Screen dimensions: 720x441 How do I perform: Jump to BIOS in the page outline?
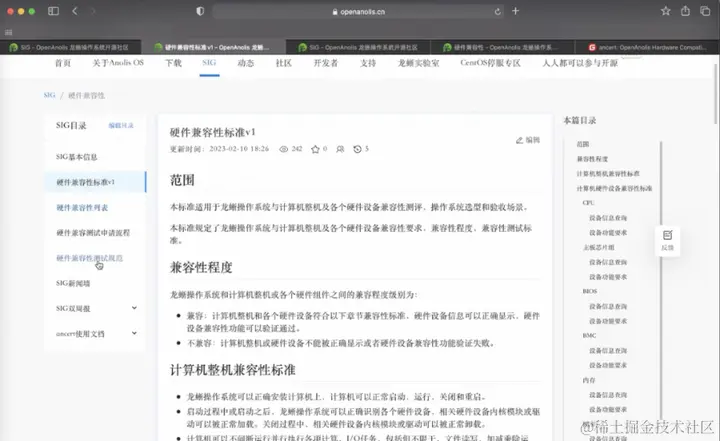pyautogui.click(x=590, y=291)
